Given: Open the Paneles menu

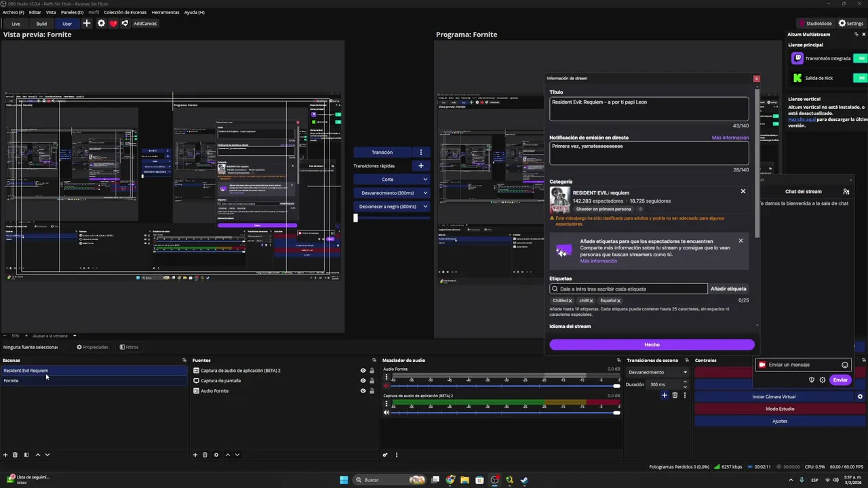Looking at the screenshot, I should pos(73,12).
